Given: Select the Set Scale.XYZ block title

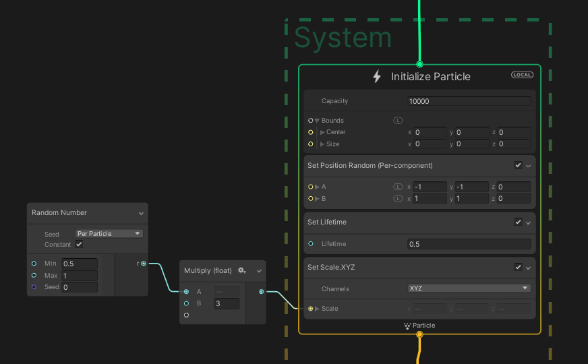Looking at the screenshot, I should coord(331,267).
